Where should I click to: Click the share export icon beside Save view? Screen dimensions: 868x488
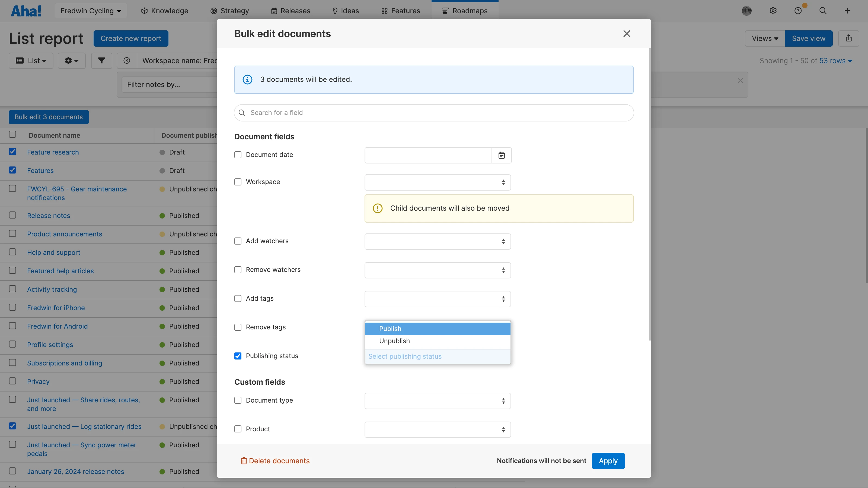pyautogui.click(x=848, y=38)
